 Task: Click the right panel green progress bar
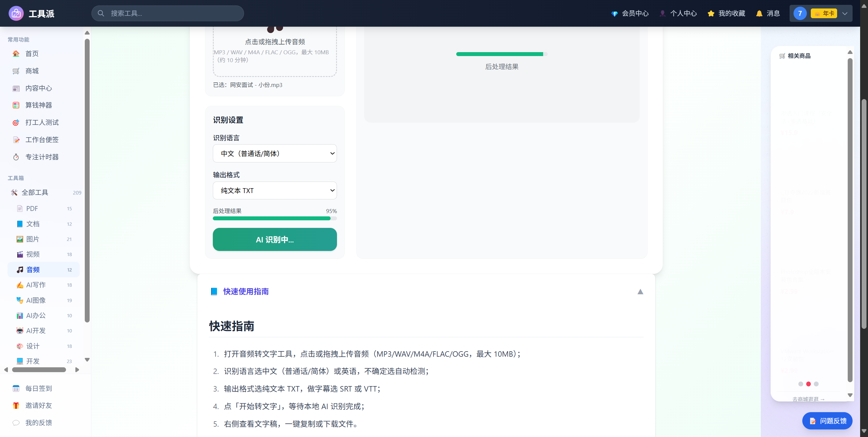(501, 54)
